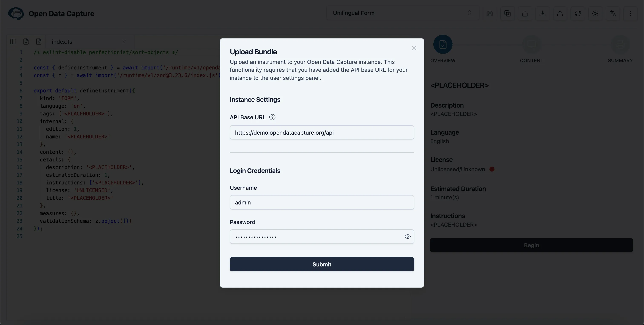Click the new file icon in editor toolbar
Image resolution: width=644 pixels, height=325 pixels.
click(26, 42)
